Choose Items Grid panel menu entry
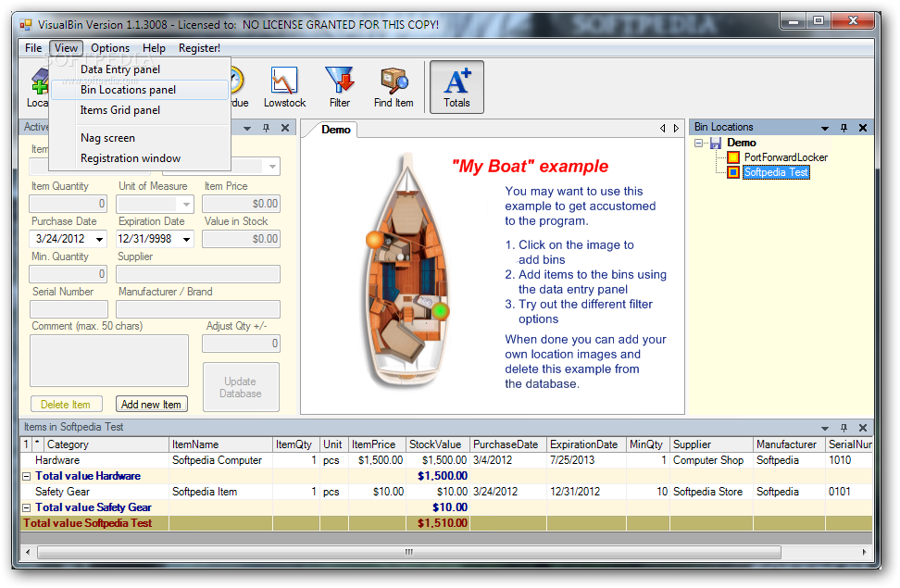900x588 pixels. [140, 110]
